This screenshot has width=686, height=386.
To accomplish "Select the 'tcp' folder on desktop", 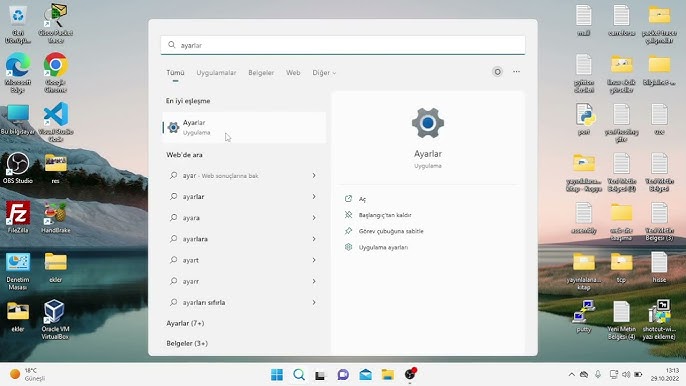I will point(621,267).
